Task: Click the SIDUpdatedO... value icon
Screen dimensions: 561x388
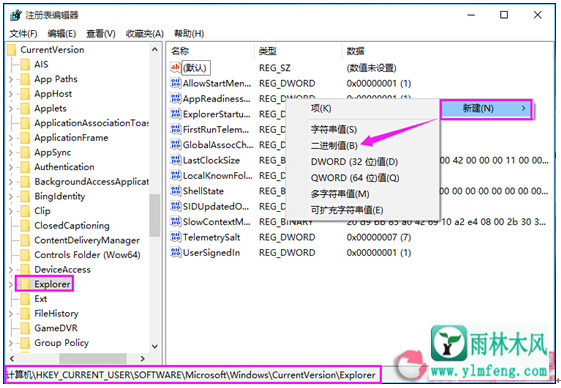Action: tap(175, 206)
